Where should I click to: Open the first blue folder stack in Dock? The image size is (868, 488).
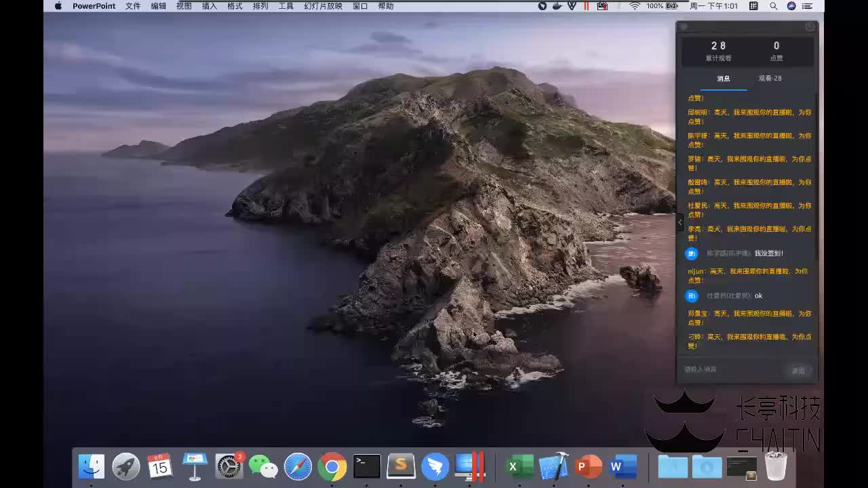pyautogui.click(x=673, y=466)
